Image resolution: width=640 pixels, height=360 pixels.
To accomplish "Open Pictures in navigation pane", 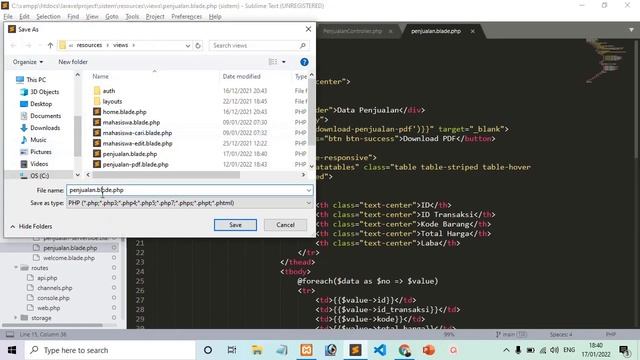I will (x=41, y=152).
